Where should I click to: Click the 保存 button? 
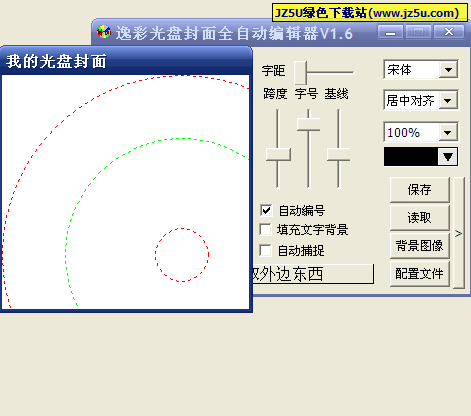click(x=420, y=190)
